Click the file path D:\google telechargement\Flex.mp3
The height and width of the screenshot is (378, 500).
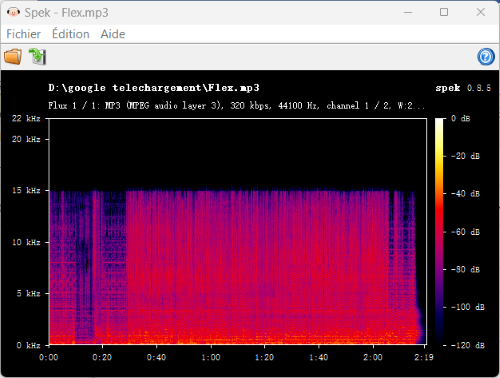(x=154, y=88)
